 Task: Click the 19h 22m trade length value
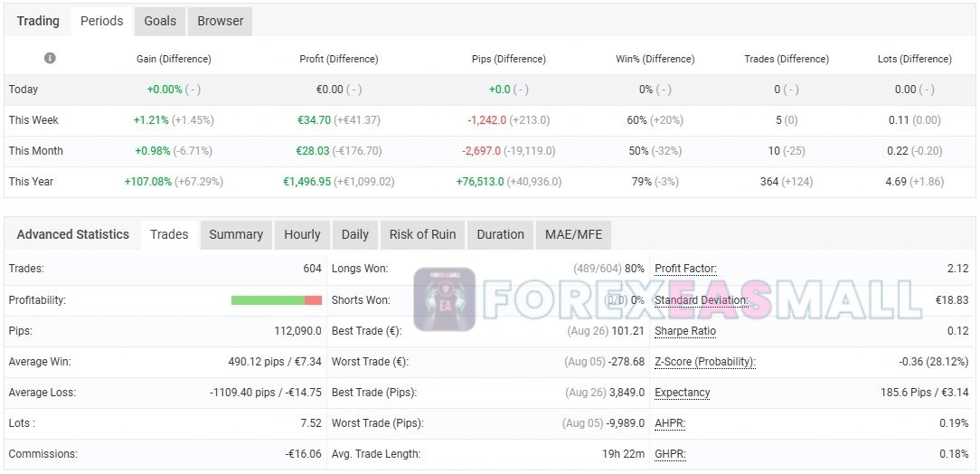pos(623,454)
